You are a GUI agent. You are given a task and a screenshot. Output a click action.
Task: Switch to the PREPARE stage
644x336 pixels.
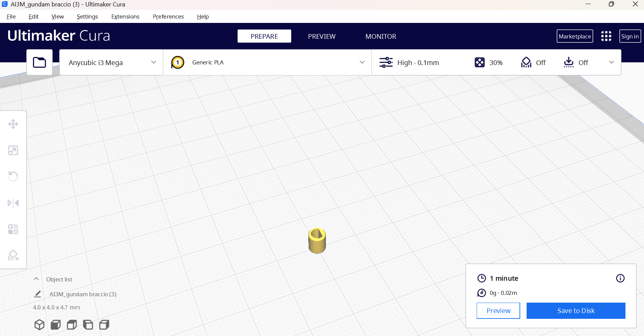point(264,36)
